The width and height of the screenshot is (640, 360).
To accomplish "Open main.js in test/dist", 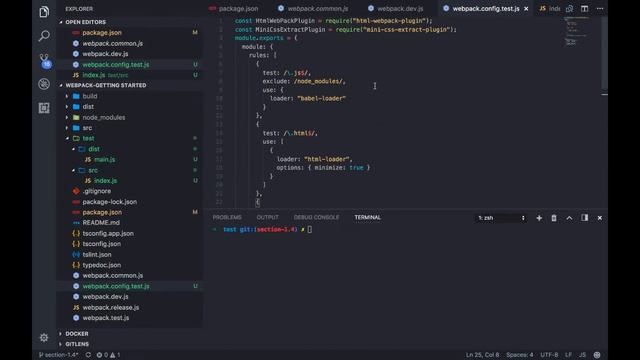I will pos(104,160).
